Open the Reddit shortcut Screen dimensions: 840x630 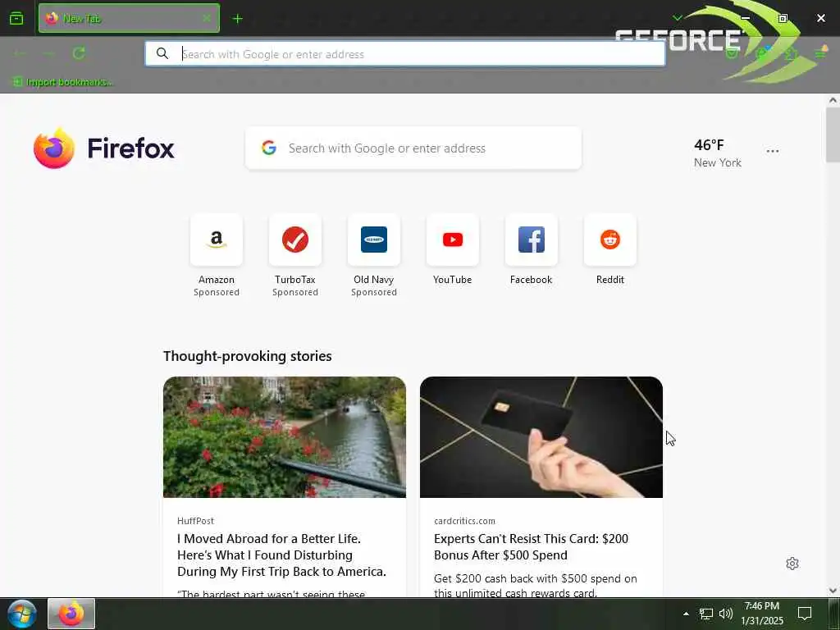tap(610, 240)
